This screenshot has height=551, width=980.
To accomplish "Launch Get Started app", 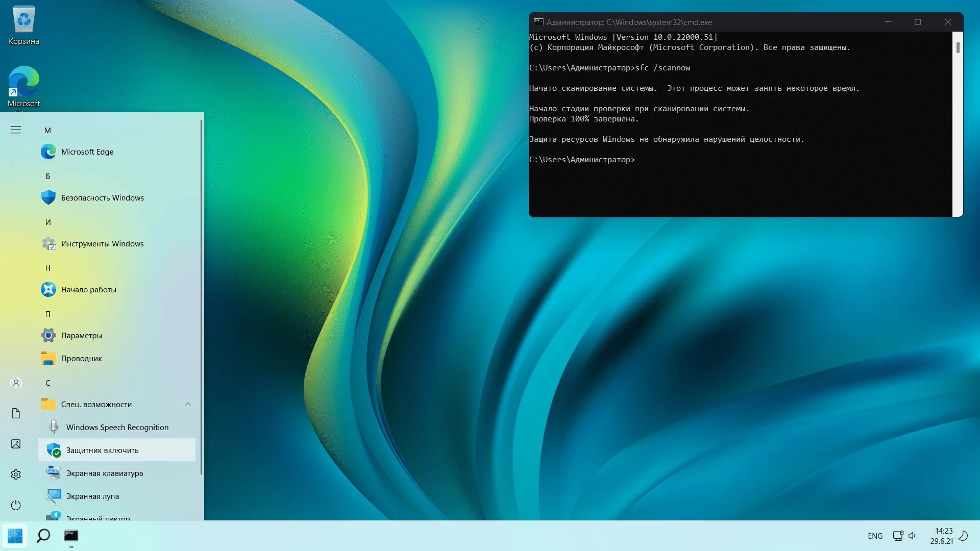I will pyautogui.click(x=88, y=289).
